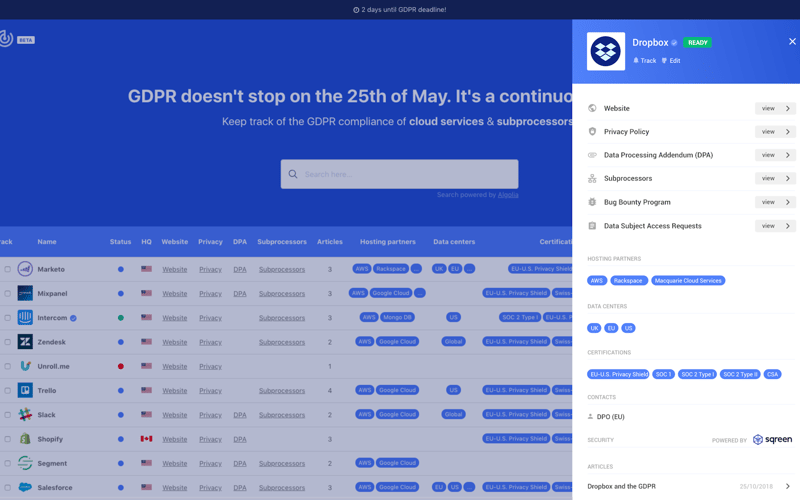Open Privacy Policy view chevron

[788, 132]
